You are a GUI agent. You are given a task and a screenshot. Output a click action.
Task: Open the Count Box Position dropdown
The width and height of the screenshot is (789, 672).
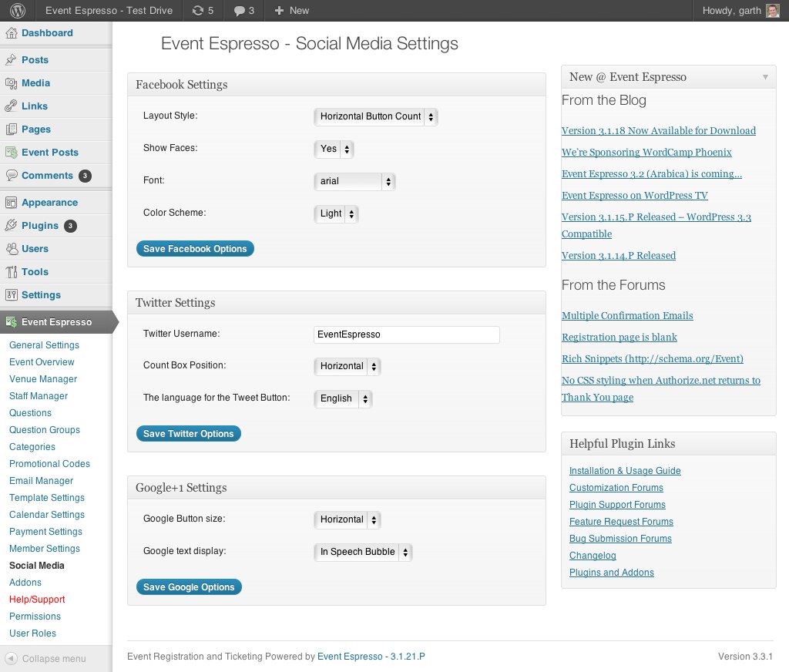pyautogui.click(x=347, y=367)
